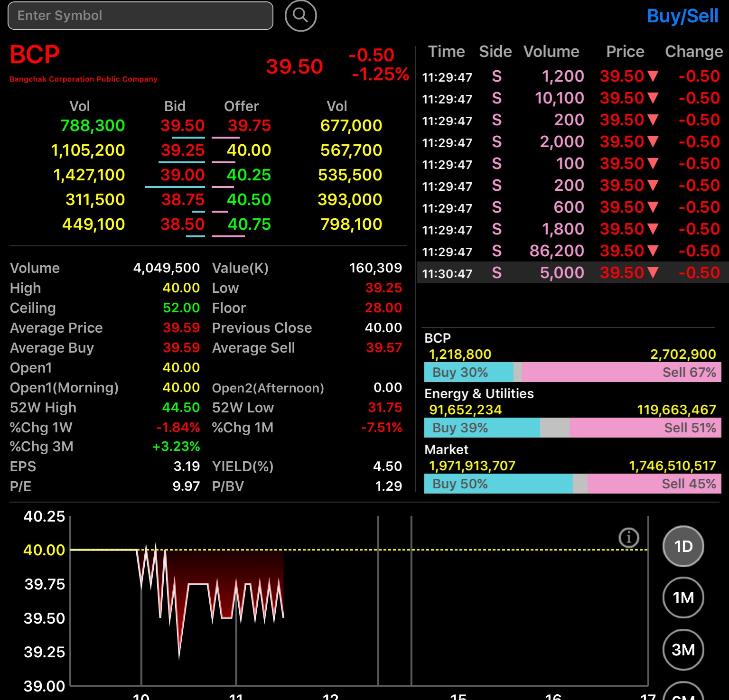Click BCP stock symbol header
This screenshot has width=729, height=700.
click(x=35, y=55)
